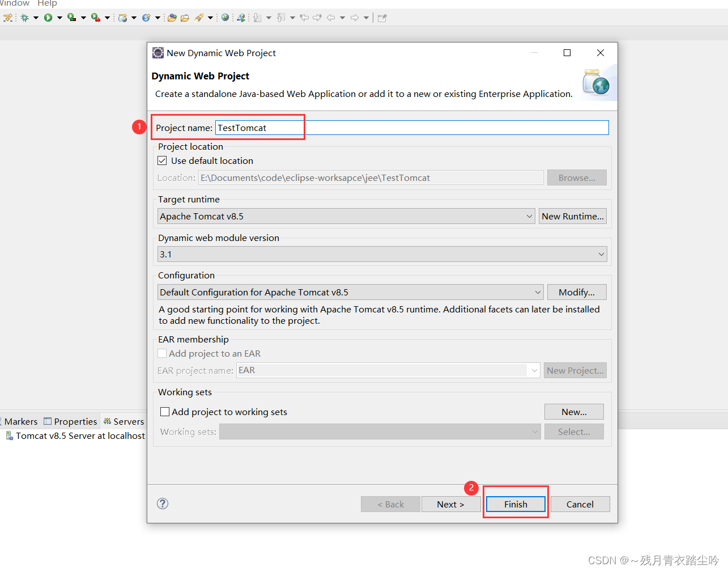This screenshot has width=728, height=571.
Task: Click the New Runtime... button
Action: 573,216
